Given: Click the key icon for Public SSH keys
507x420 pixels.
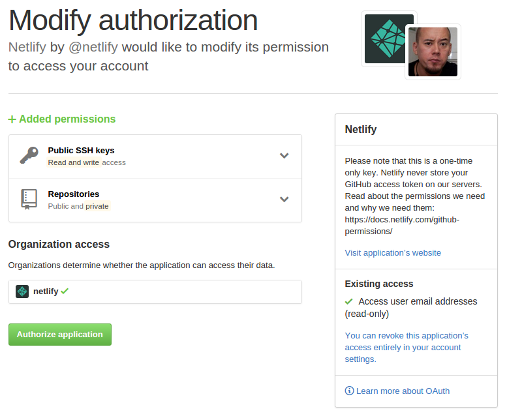Looking at the screenshot, I should coord(29,156).
